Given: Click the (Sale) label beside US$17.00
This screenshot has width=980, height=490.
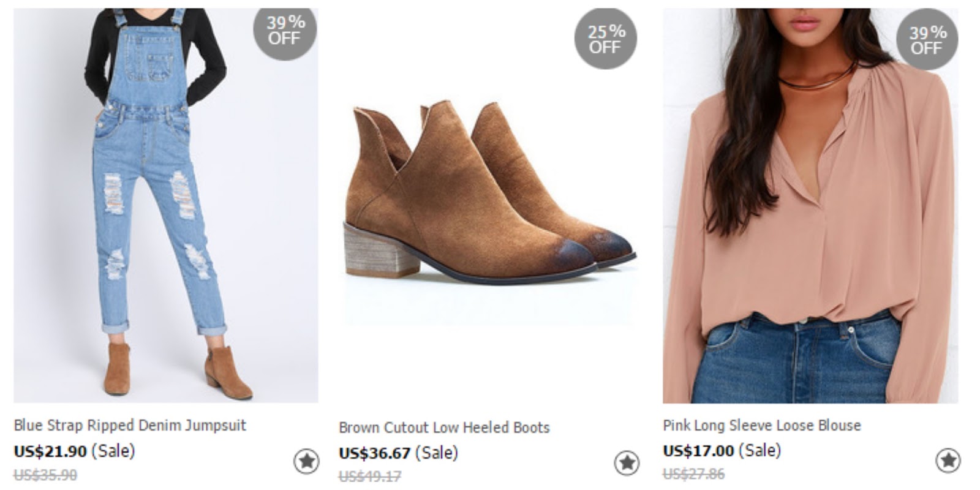Looking at the screenshot, I should click(x=759, y=451).
